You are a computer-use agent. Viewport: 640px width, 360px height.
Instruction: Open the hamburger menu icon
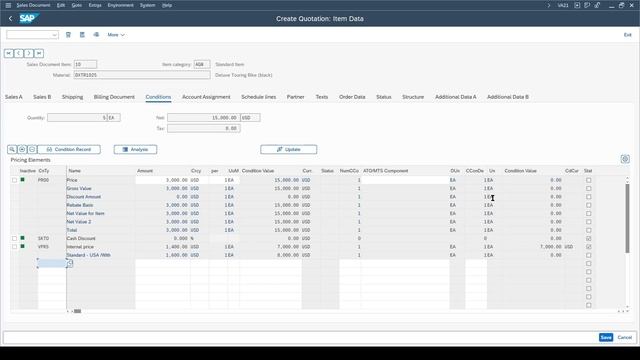click(8, 5)
